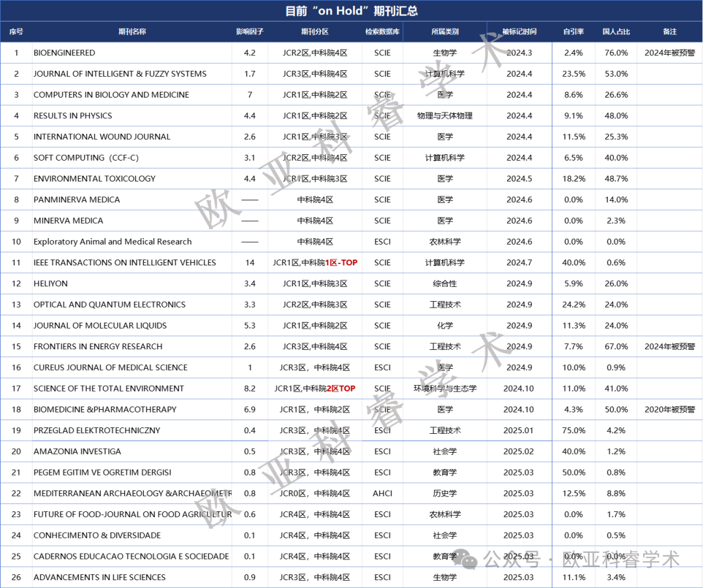Click the 被标记时间 column header
This screenshot has width=703, height=588.
[x=519, y=32]
